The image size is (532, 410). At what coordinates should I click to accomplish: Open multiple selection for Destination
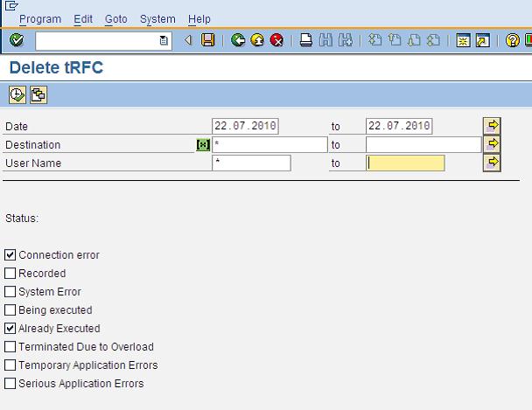[x=492, y=144]
